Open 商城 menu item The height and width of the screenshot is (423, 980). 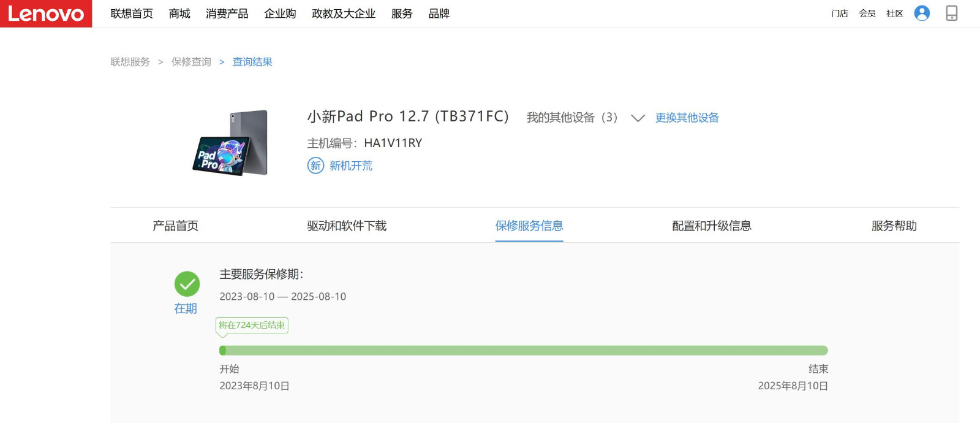point(179,13)
